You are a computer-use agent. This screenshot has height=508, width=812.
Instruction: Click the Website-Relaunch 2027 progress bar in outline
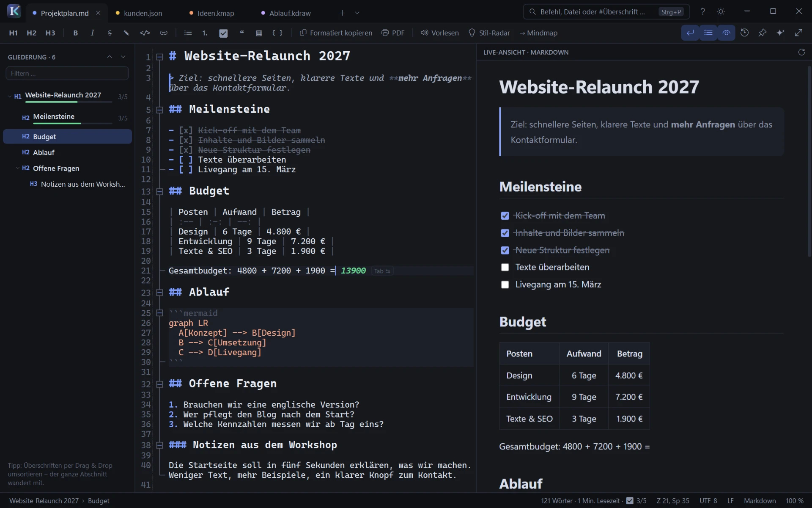pyautogui.click(x=69, y=102)
